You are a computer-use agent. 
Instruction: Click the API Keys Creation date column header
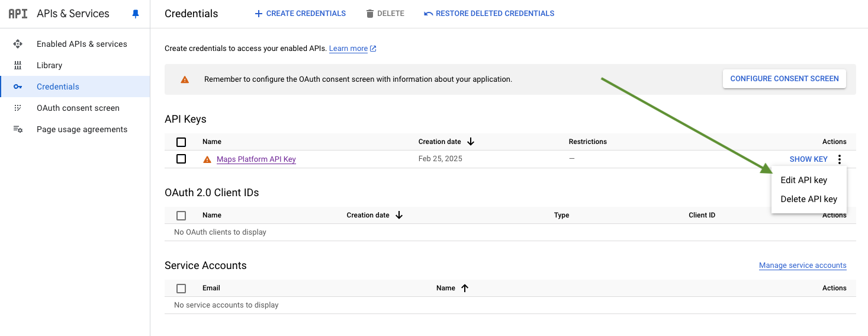(x=440, y=142)
